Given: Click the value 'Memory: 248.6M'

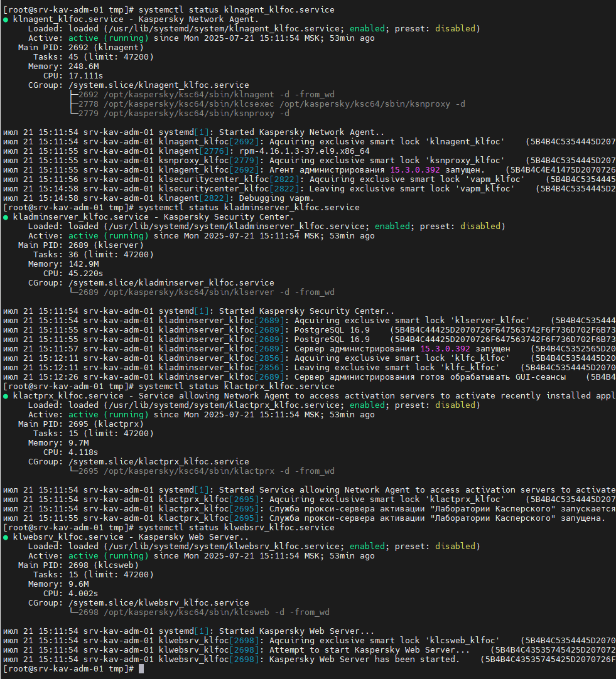Looking at the screenshot, I should point(63,67).
